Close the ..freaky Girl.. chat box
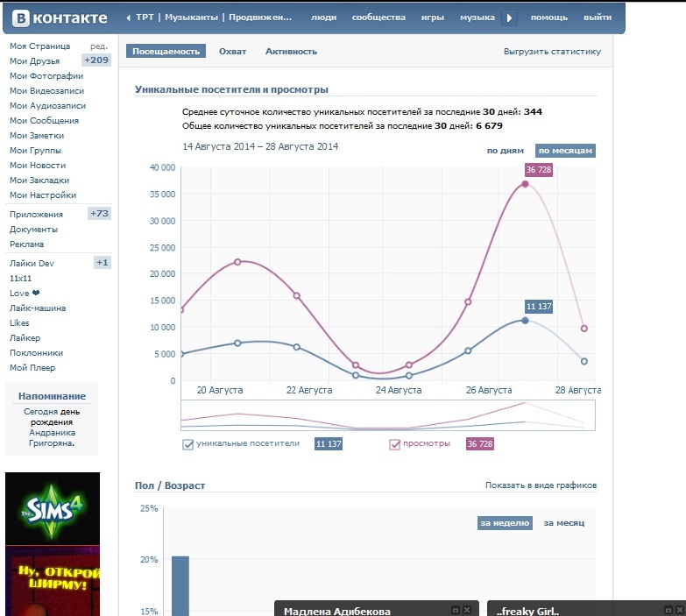This screenshot has height=616, width=686. click(680, 610)
